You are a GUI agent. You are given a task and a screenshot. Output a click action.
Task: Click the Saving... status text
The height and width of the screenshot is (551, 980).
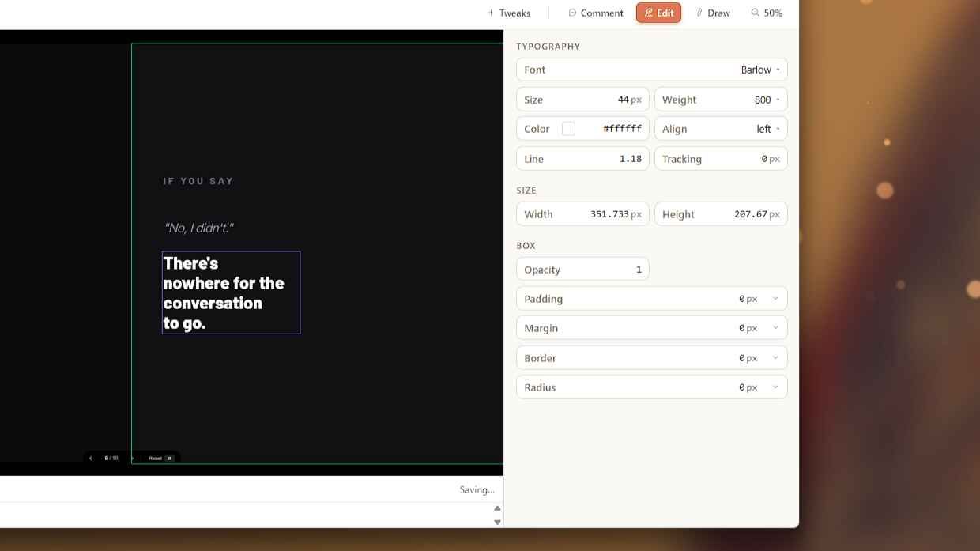[x=477, y=489]
